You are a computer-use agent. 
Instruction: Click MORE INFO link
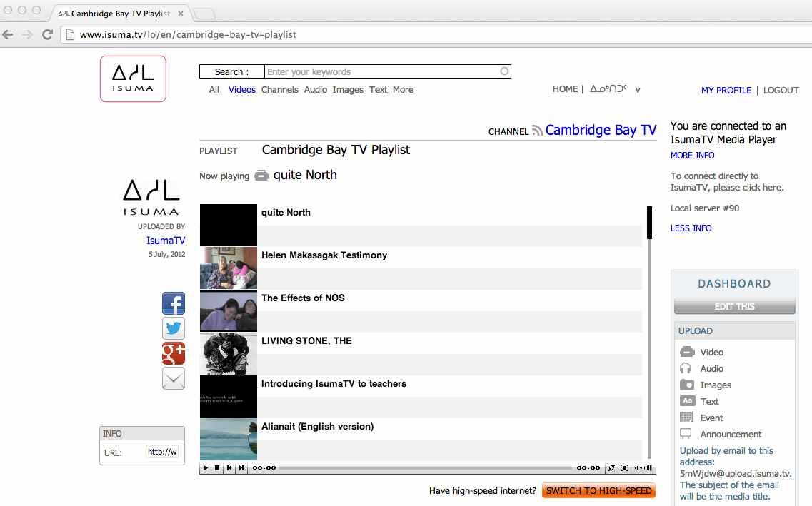[692, 155]
